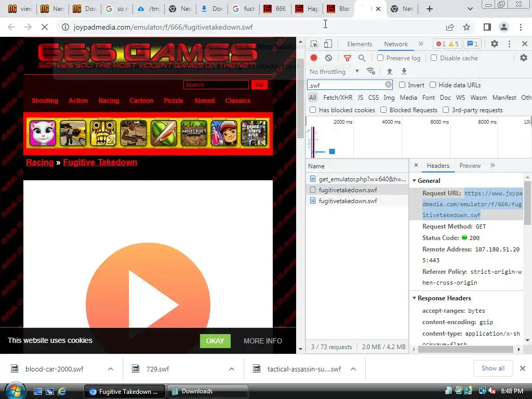Filter requests by Media type
Image resolution: width=532 pixels, height=399 pixels.
click(x=408, y=98)
